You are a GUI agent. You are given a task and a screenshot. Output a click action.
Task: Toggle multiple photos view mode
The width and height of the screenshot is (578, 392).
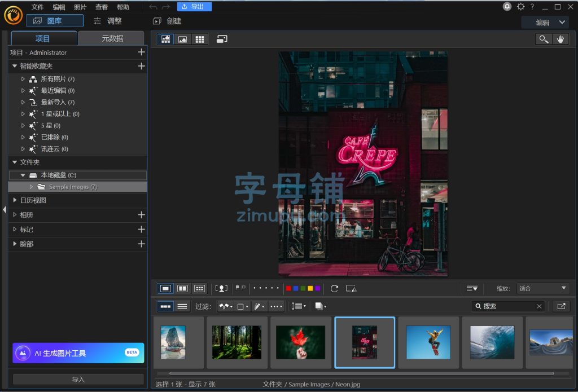point(199,288)
